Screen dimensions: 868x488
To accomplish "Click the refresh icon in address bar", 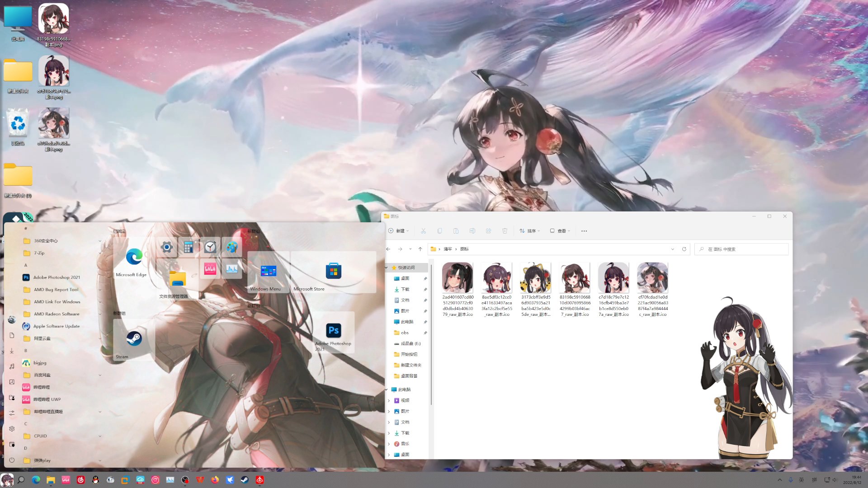I will [x=684, y=249].
